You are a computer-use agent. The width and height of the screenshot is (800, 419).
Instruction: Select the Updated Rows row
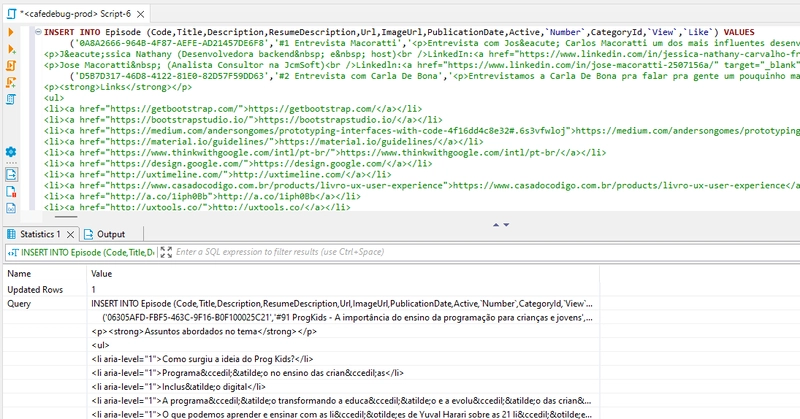click(x=34, y=288)
